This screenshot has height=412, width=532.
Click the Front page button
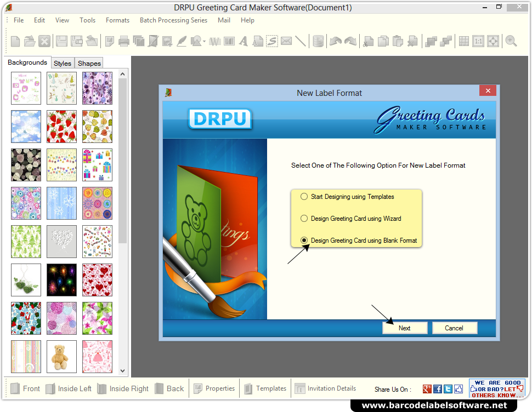(25, 388)
